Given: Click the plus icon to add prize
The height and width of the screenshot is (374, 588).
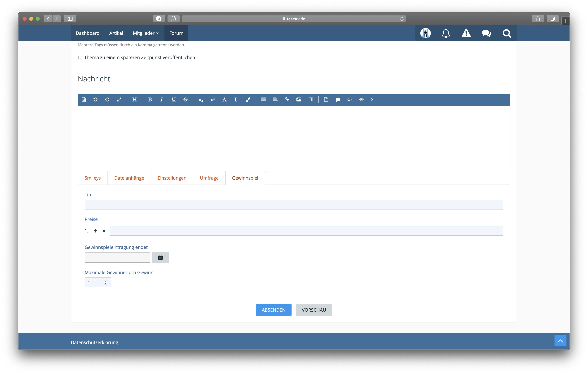Looking at the screenshot, I should click(x=95, y=231).
